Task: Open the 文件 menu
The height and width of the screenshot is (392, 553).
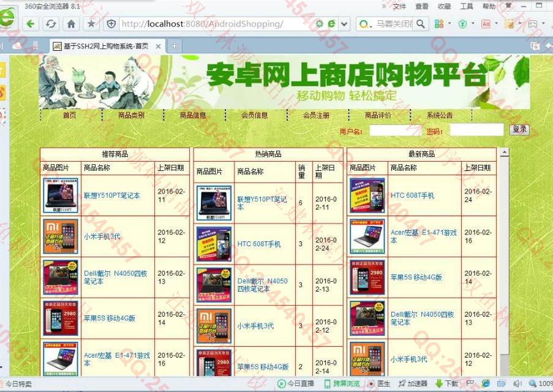Action: (399, 6)
